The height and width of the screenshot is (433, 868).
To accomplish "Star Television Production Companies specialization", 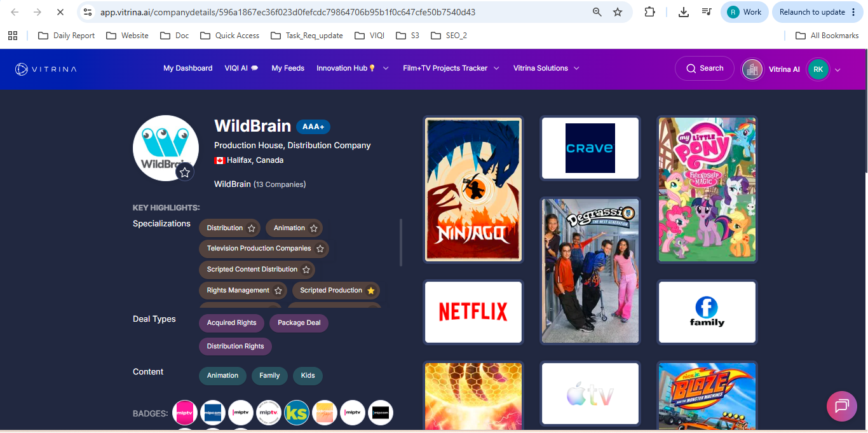I will tap(320, 249).
